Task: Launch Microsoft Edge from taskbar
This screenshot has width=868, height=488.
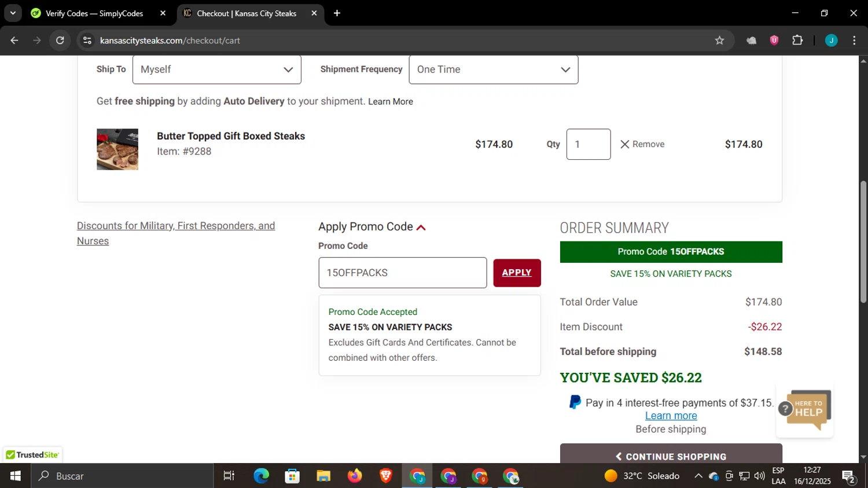Action: point(261,476)
